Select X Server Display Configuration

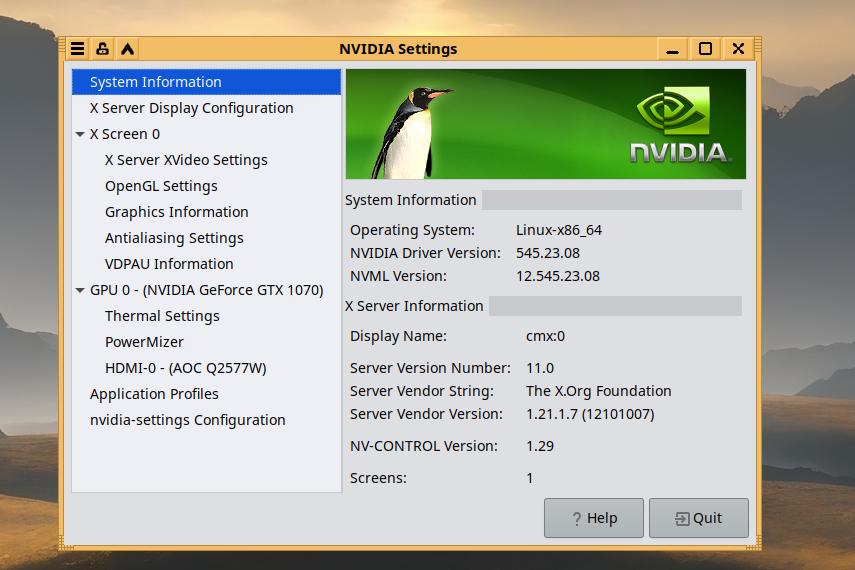click(x=191, y=108)
